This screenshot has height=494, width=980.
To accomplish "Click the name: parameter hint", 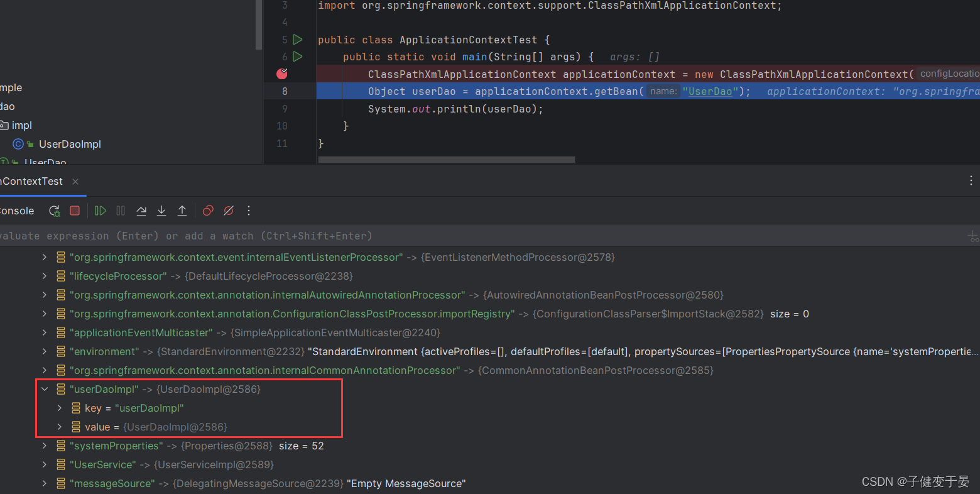I will click(x=663, y=91).
